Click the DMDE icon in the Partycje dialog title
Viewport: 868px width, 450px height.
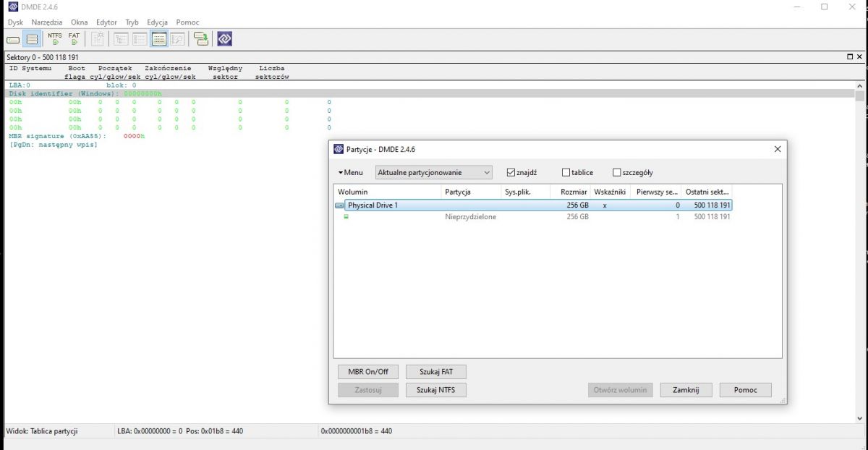[x=339, y=149]
